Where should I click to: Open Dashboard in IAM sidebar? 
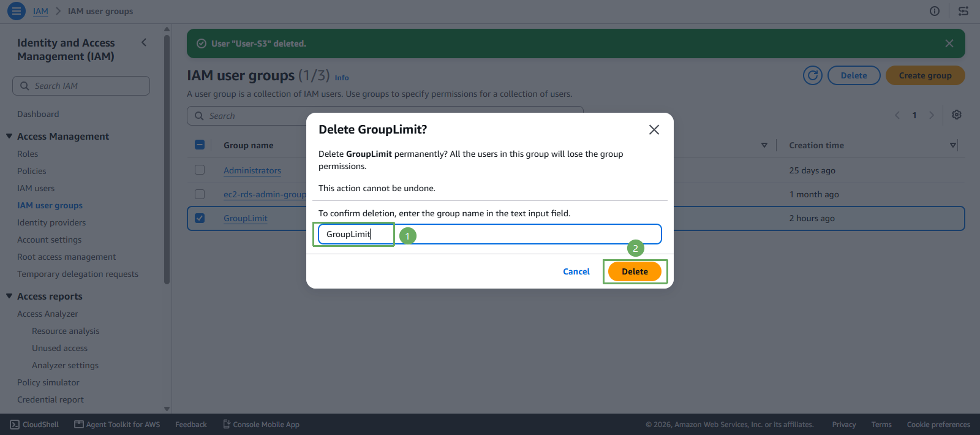38,114
